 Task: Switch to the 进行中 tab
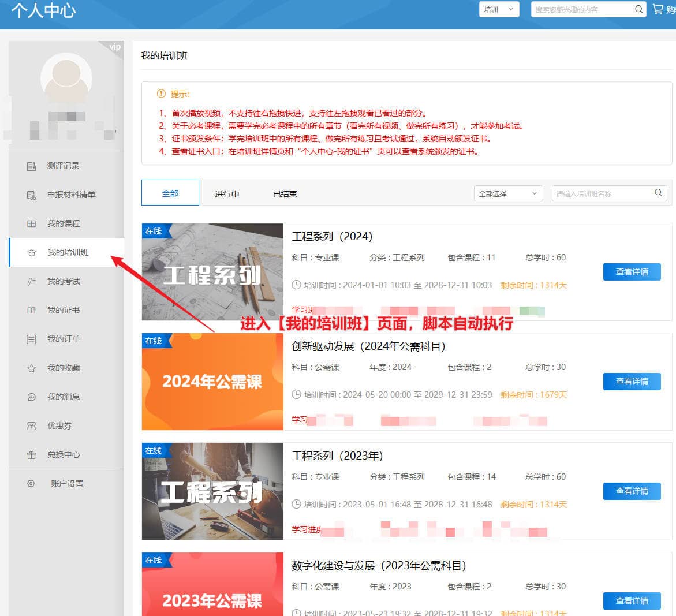pyautogui.click(x=227, y=194)
